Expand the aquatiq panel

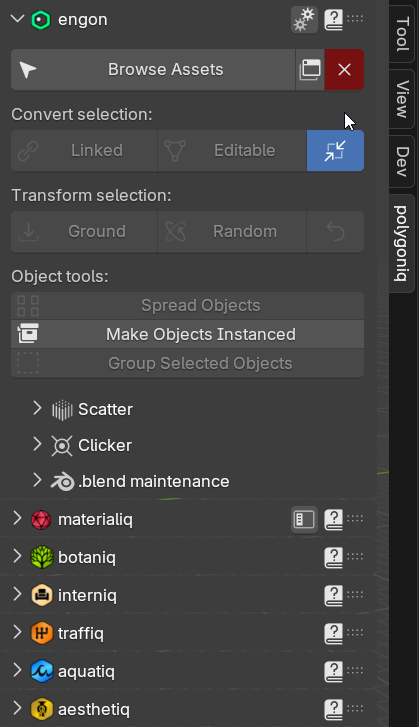click(x=17, y=670)
